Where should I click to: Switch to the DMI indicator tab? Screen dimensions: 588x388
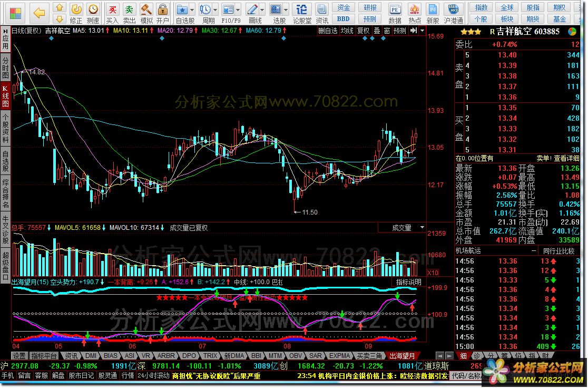pos(91,356)
